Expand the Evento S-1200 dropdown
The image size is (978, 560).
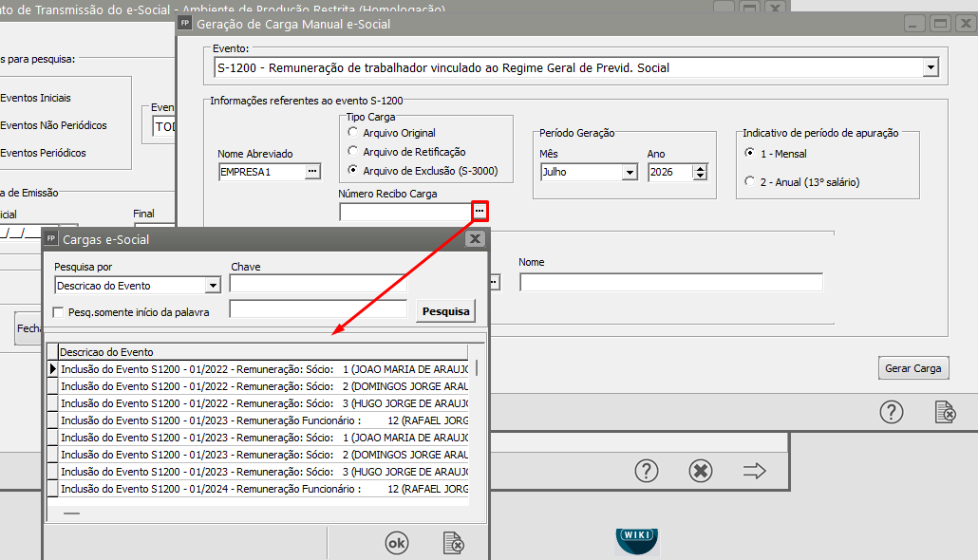click(x=930, y=67)
